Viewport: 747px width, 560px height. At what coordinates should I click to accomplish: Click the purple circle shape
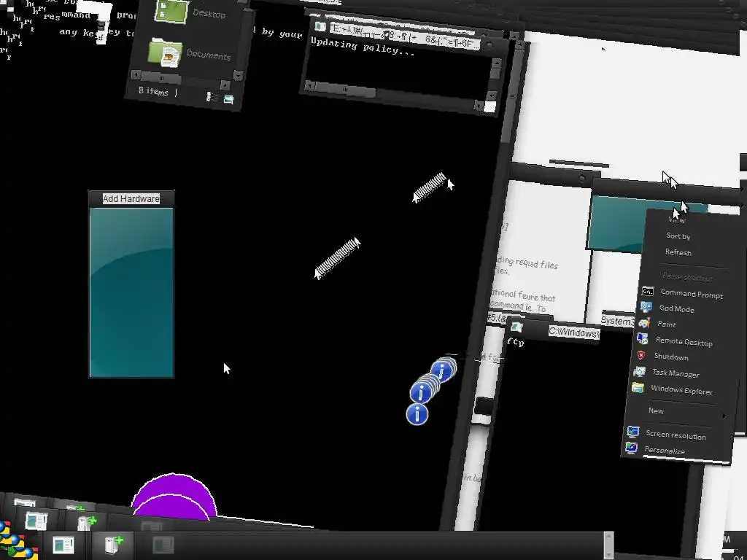pos(174,497)
